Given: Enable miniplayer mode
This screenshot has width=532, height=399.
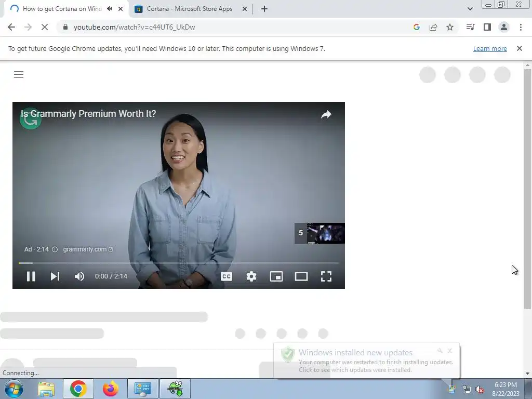Looking at the screenshot, I should (276, 276).
